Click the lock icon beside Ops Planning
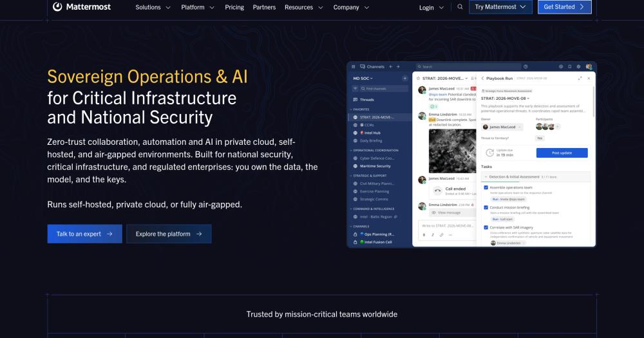644x338 pixels. point(355,234)
